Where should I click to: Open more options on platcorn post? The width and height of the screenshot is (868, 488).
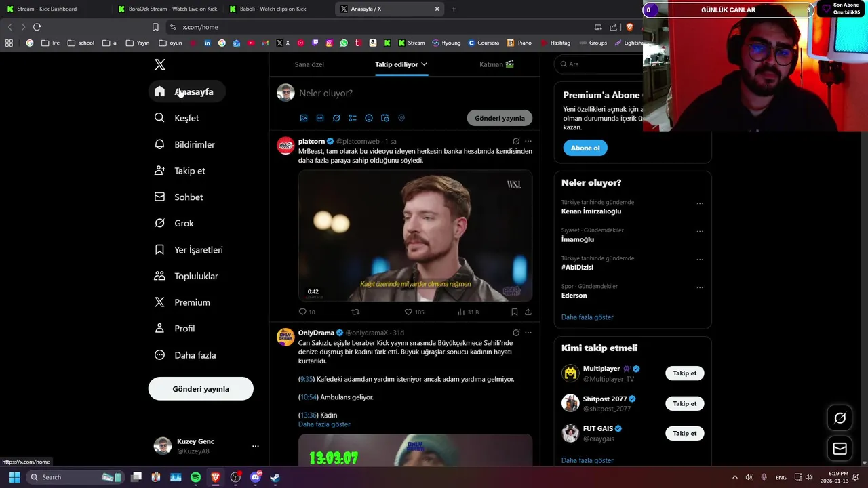tap(528, 142)
